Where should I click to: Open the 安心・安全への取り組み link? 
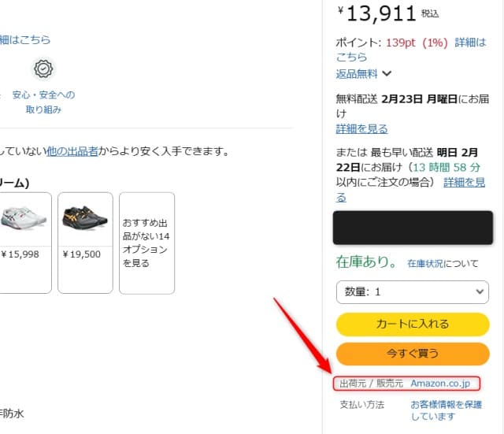[x=43, y=102]
